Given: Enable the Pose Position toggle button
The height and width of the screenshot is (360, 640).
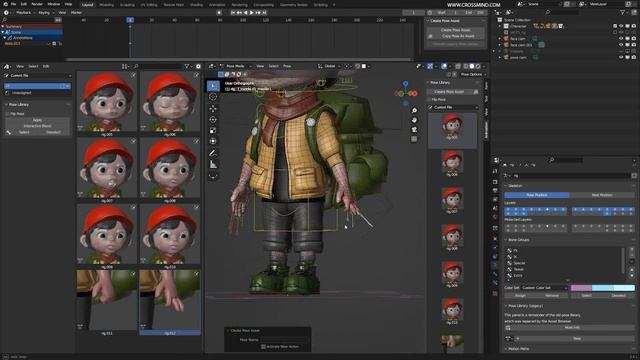Looking at the screenshot, I should click(x=537, y=195).
